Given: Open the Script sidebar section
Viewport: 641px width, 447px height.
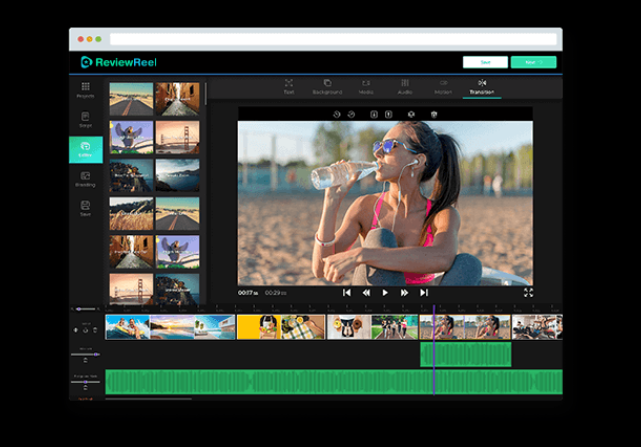Looking at the screenshot, I should 86,119.
